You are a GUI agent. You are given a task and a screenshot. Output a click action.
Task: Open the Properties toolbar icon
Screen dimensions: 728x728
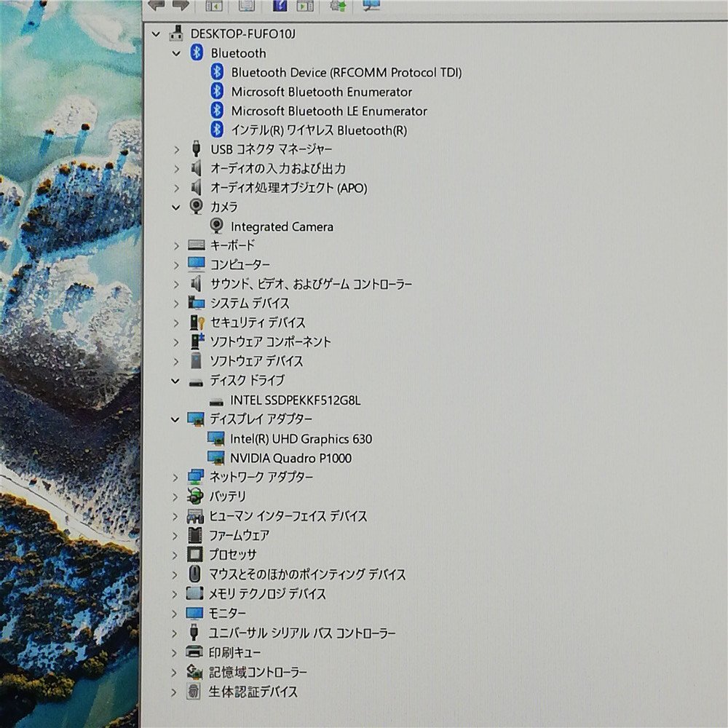[x=247, y=4]
